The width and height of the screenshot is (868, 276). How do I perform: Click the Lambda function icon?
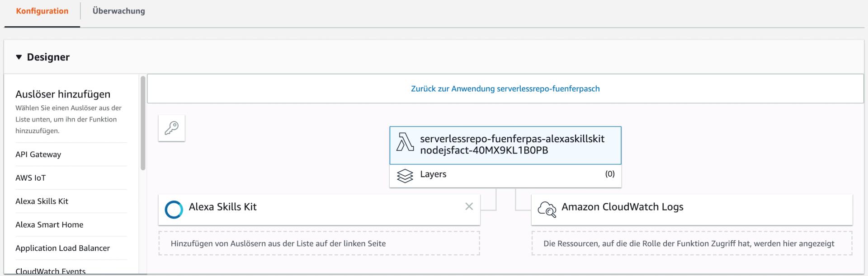[x=405, y=142]
